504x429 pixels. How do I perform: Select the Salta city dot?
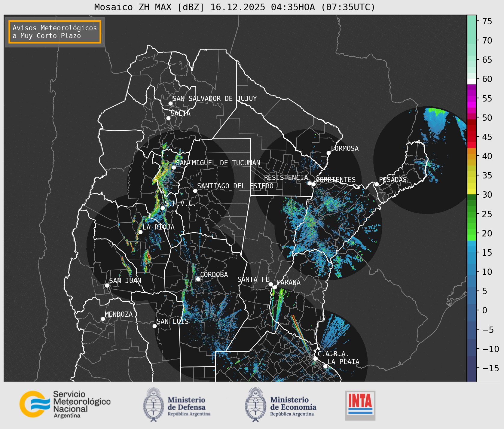click(168, 118)
